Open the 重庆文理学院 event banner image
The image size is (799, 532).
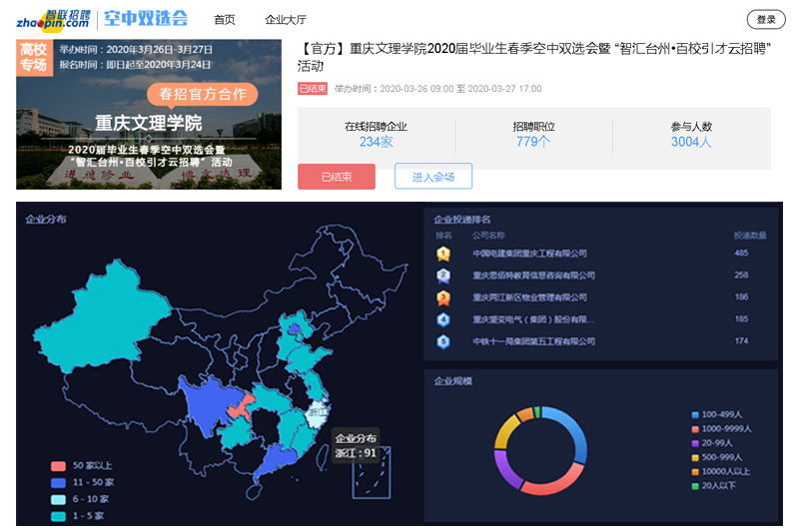(149, 114)
